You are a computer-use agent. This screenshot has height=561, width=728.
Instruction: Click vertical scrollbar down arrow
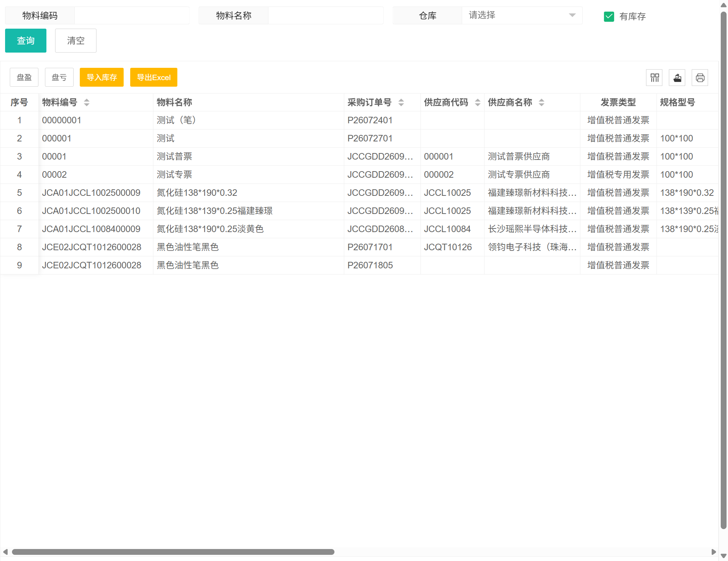(x=724, y=556)
